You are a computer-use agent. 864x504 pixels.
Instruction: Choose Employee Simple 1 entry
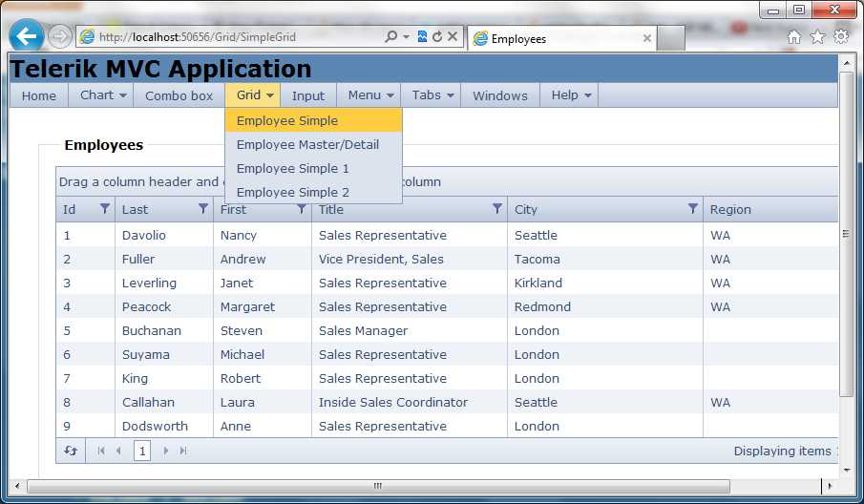coord(313,168)
